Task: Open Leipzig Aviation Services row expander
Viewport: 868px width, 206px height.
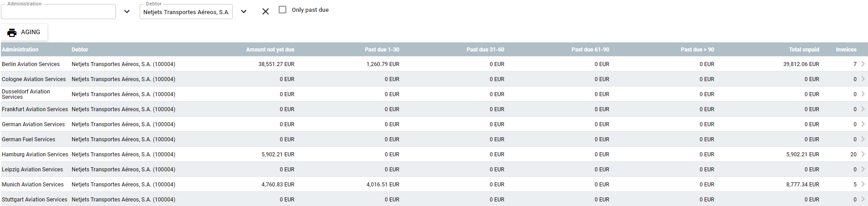Action: point(863,169)
